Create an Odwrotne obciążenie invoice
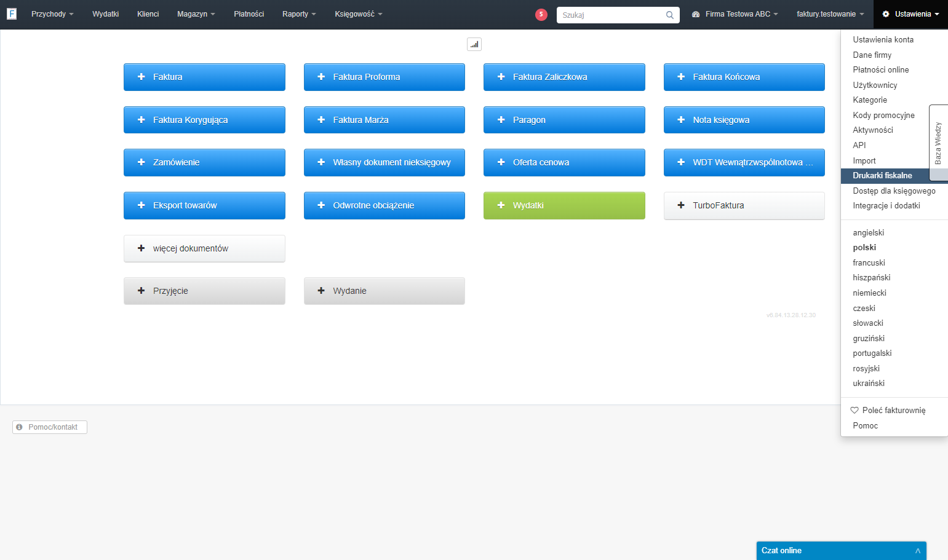Image resolution: width=948 pixels, height=560 pixels. tap(384, 205)
